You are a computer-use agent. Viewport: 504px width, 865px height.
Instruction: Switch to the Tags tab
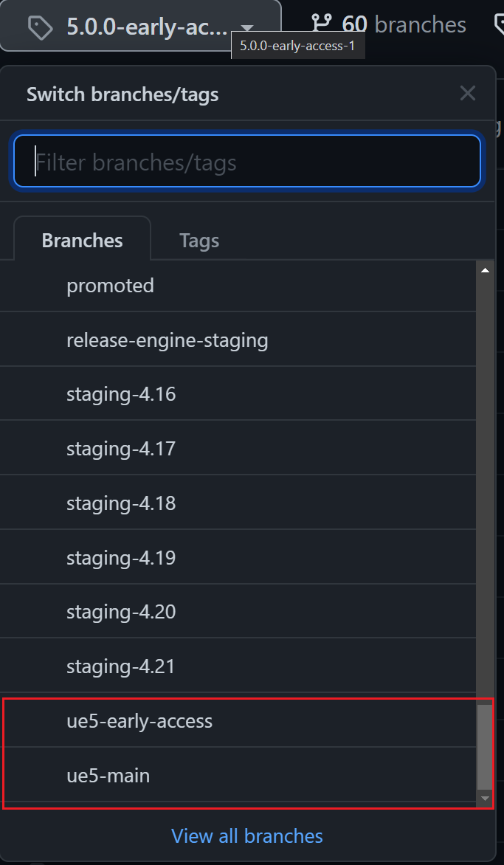click(199, 241)
